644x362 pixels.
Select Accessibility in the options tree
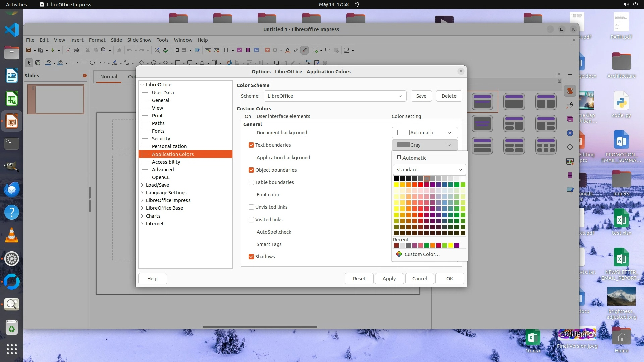166,162
